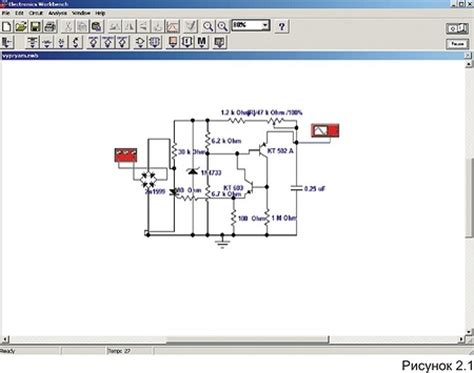Click the Rotate component icon
474x373 pixels.
114,26
